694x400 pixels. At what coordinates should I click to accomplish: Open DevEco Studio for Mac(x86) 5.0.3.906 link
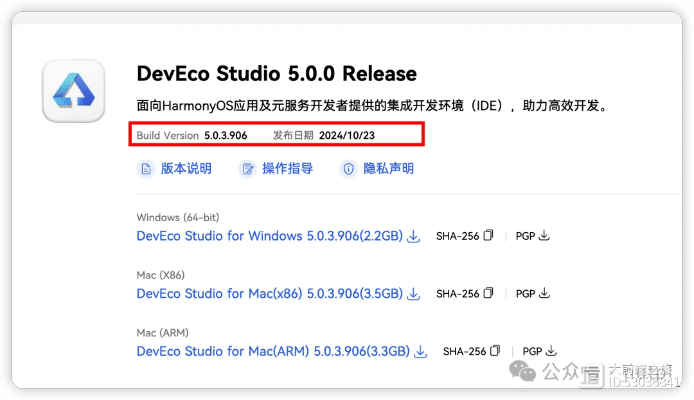coord(269,294)
